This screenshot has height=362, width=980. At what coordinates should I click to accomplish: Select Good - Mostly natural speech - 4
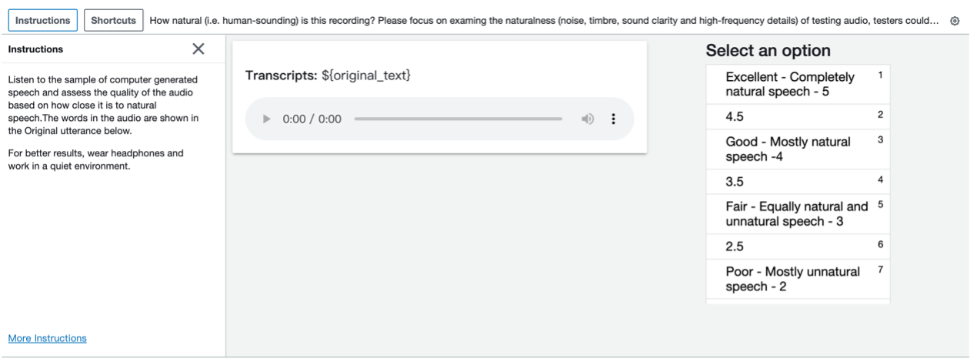797,149
